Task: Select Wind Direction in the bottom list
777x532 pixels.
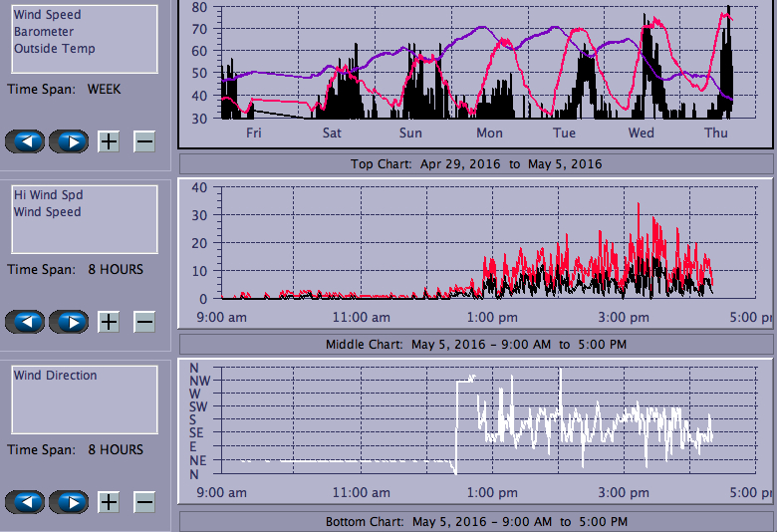Action: (55, 376)
